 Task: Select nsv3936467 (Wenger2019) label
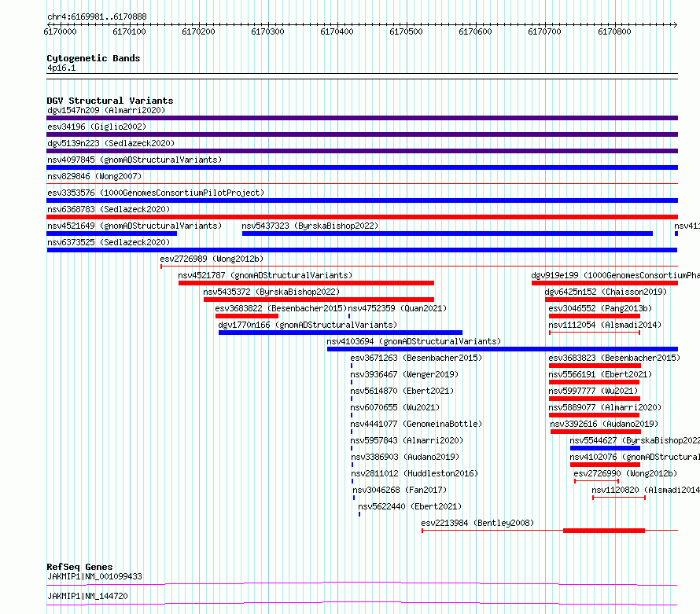404,374
